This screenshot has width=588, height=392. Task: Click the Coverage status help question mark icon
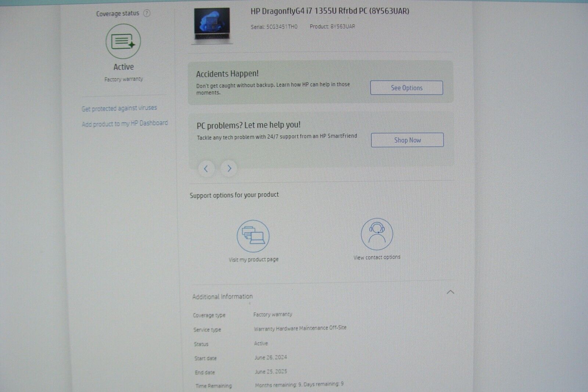click(147, 14)
